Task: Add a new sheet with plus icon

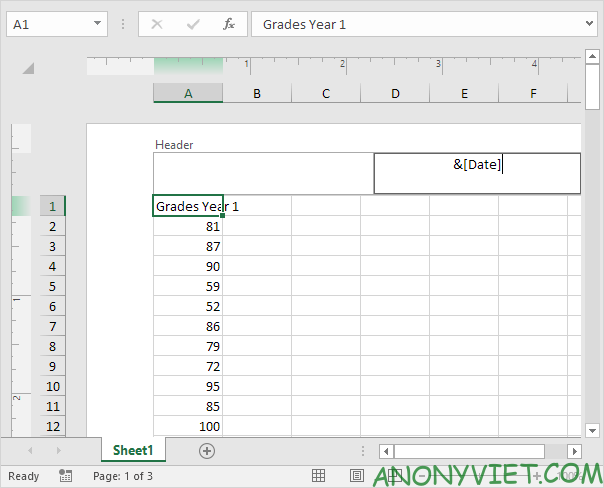Action: tap(207, 451)
